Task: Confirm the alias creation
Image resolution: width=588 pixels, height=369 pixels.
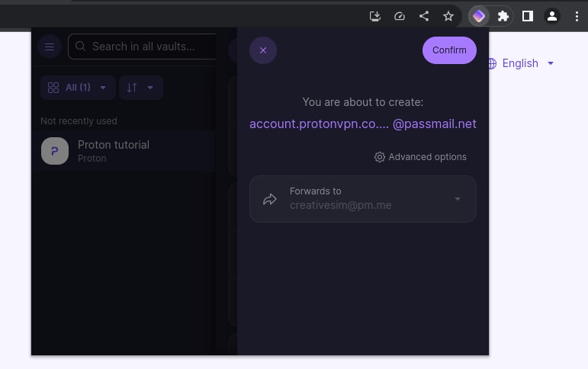Action: [x=449, y=50]
